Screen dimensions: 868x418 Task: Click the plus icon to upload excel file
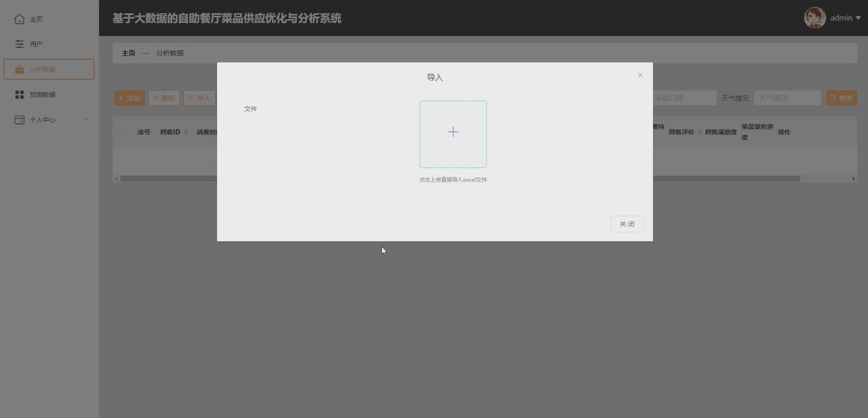tap(453, 132)
